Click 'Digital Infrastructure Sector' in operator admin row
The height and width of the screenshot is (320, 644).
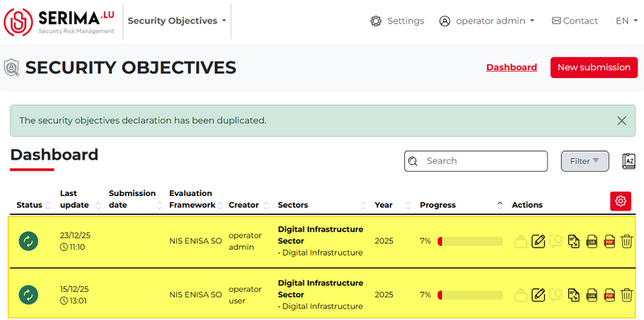coord(320,235)
